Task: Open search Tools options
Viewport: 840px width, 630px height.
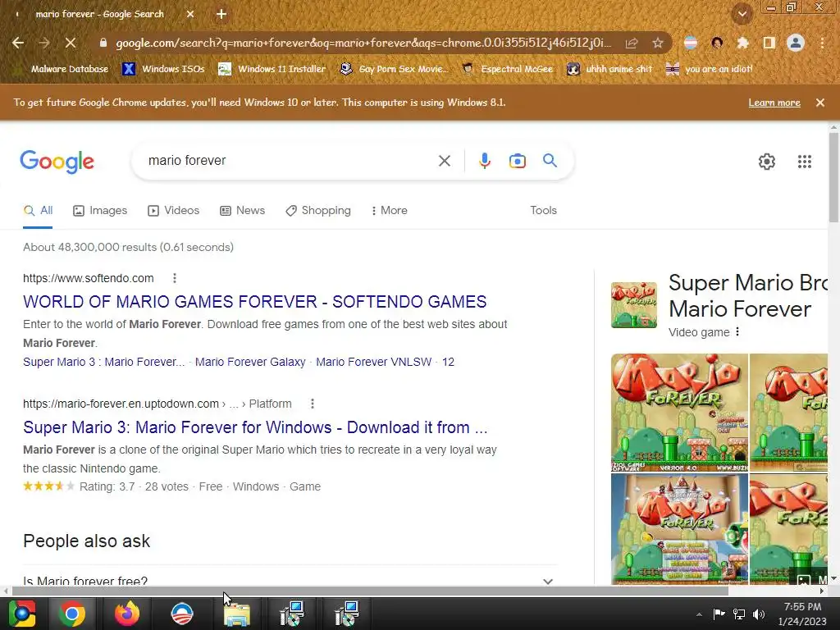Action: point(543,211)
